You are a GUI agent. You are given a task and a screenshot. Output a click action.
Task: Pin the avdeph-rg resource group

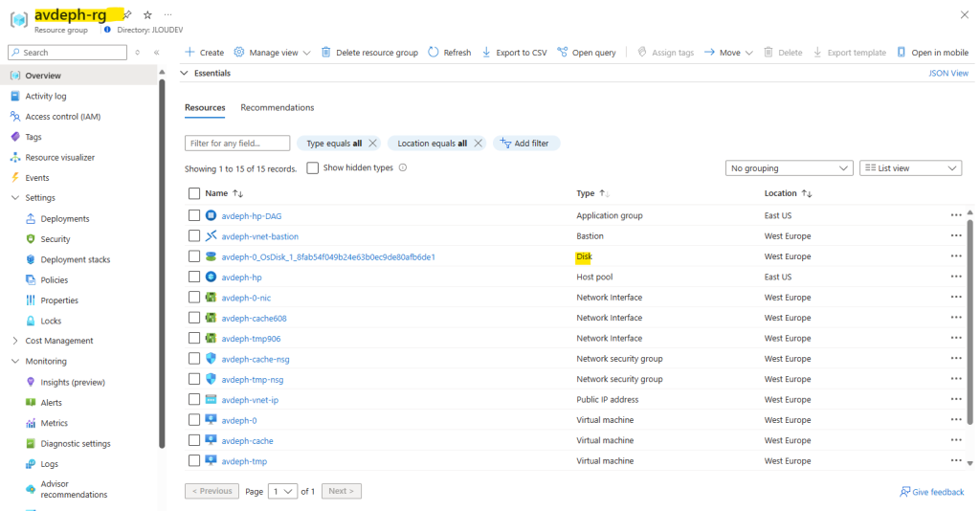[x=127, y=14]
